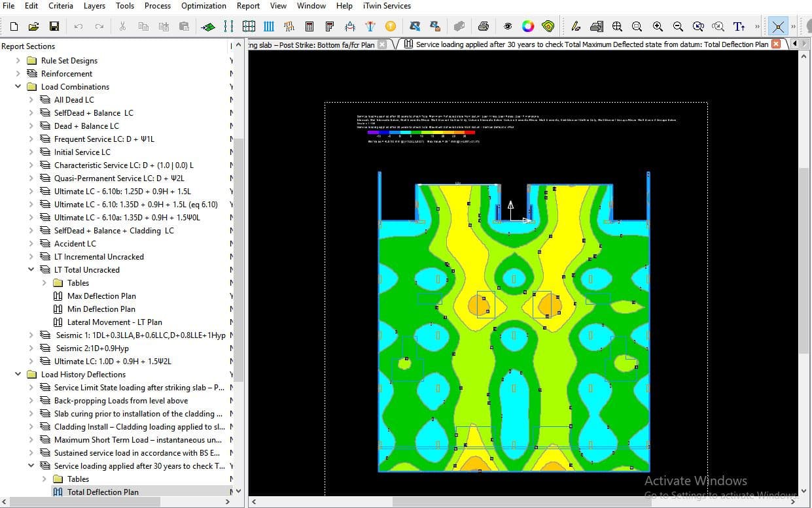Create a new file with toolbar icon
This screenshot has width=812, height=508.
[14, 27]
